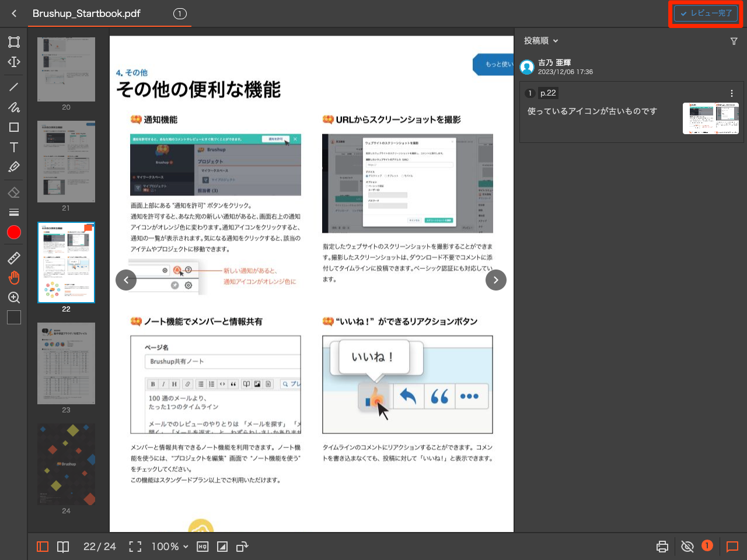This screenshot has width=747, height=560.
Task: Select the rectangle tool
Action: tap(13, 127)
